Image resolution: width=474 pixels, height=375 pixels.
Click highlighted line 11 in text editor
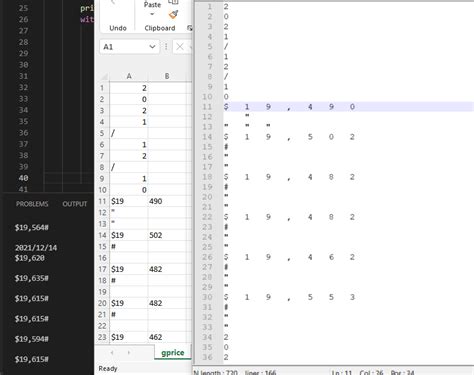click(348, 107)
